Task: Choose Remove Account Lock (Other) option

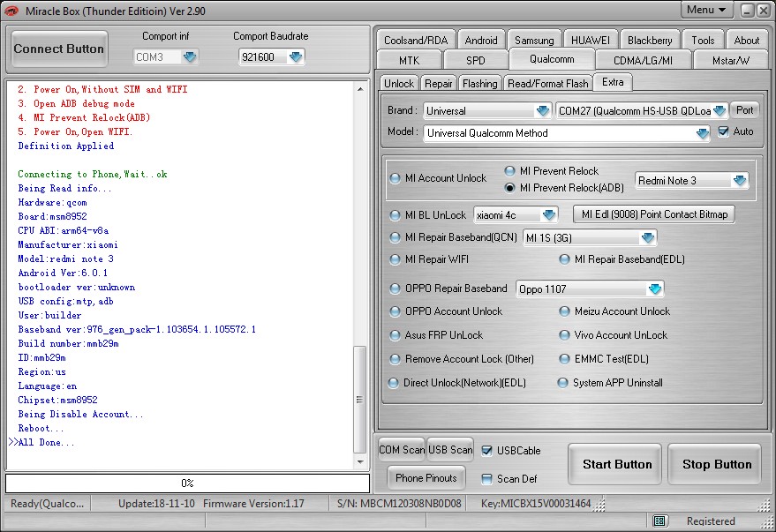Action: [x=395, y=359]
